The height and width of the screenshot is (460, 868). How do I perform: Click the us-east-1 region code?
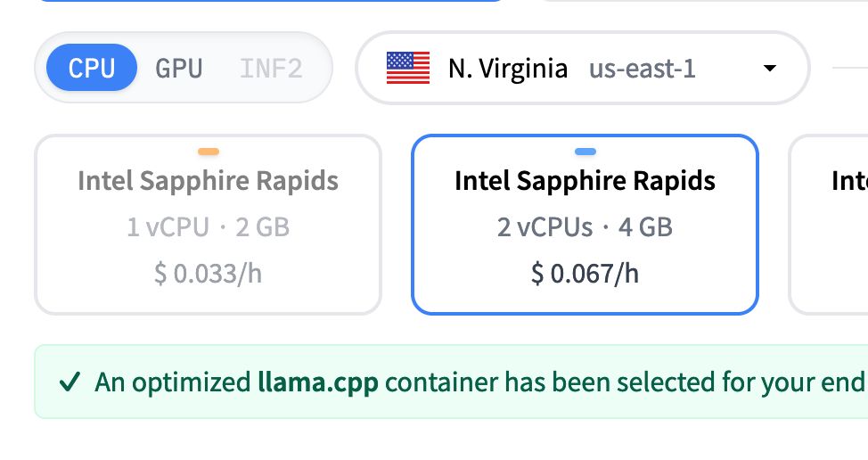643,70
